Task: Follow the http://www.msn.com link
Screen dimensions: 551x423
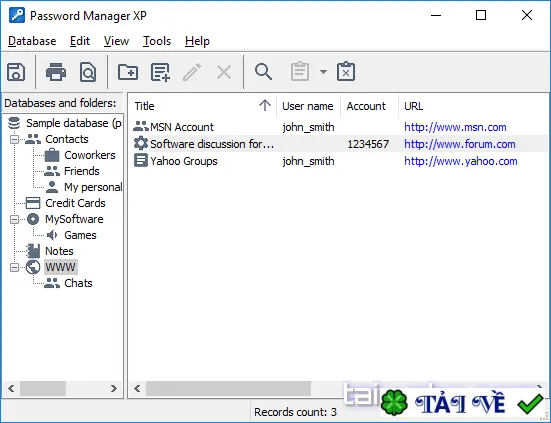Action: [x=455, y=127]
